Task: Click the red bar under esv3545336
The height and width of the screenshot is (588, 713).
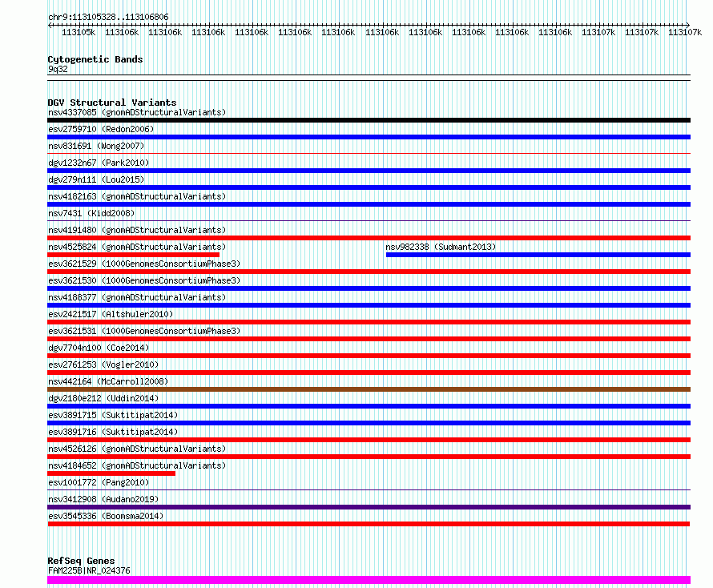Action: pyautogui.click(x=369, y=524)
